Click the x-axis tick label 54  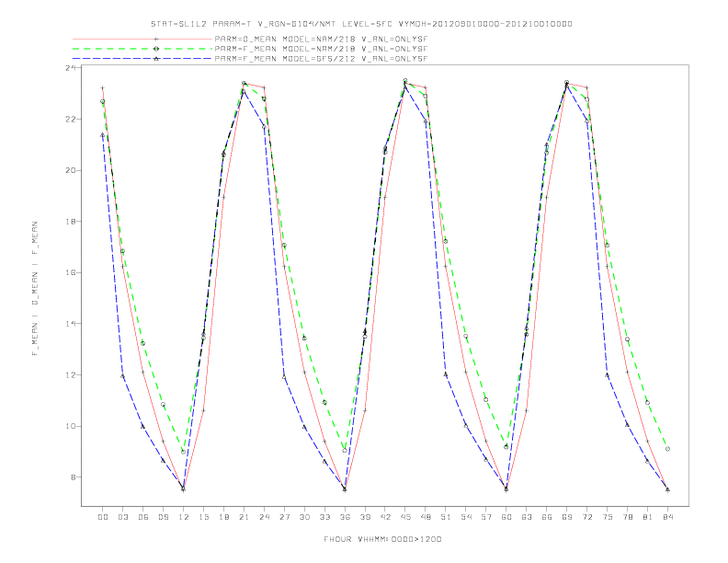point(466,517)
